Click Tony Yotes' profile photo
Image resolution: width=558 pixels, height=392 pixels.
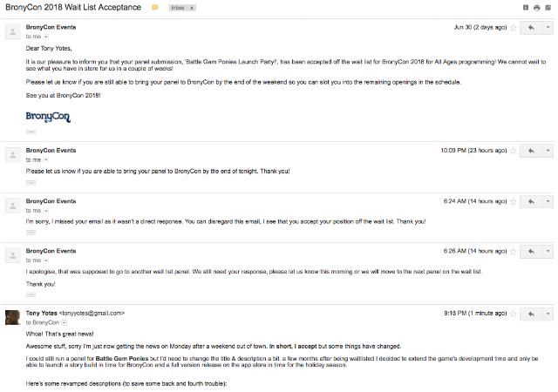13,317
